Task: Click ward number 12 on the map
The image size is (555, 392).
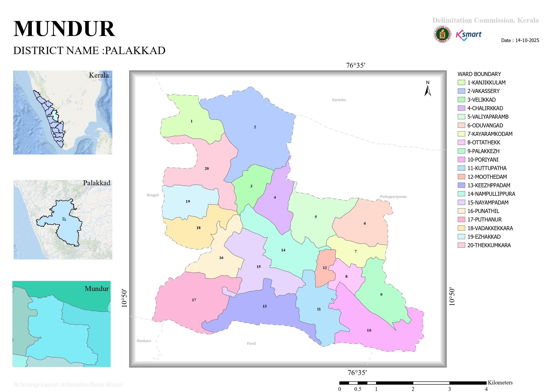Action: click(325, 268)
